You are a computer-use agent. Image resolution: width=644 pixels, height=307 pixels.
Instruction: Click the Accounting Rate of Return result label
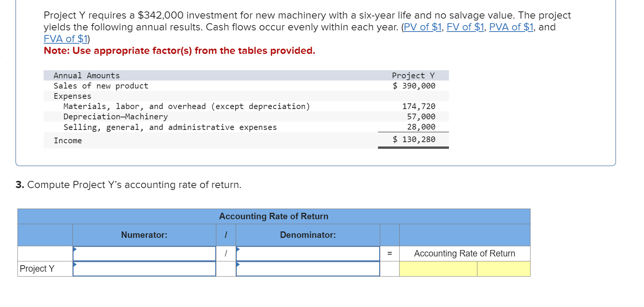point(464,253)
